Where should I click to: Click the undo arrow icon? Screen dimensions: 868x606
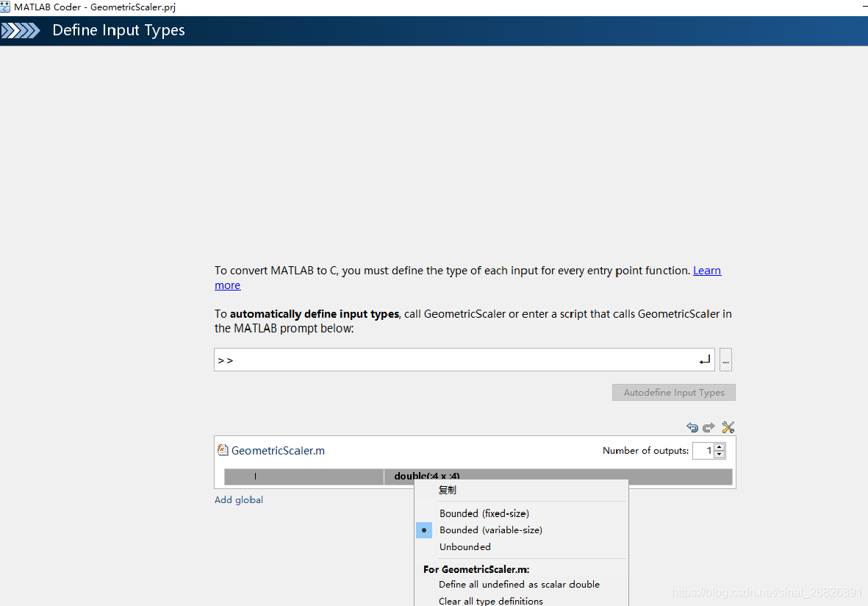[692, 427]
